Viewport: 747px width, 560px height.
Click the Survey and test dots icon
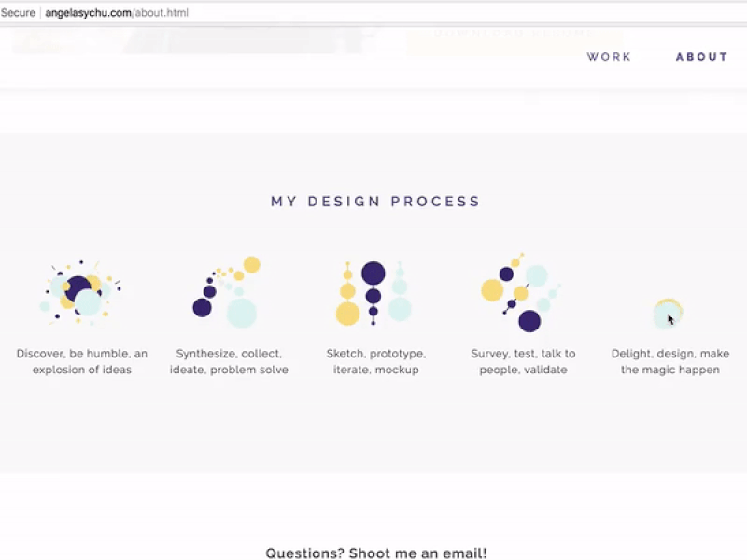point(521,292)
